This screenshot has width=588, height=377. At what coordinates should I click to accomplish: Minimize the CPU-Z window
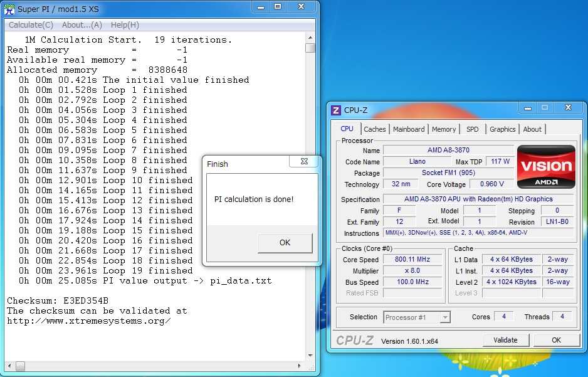(x=528, y=108)
